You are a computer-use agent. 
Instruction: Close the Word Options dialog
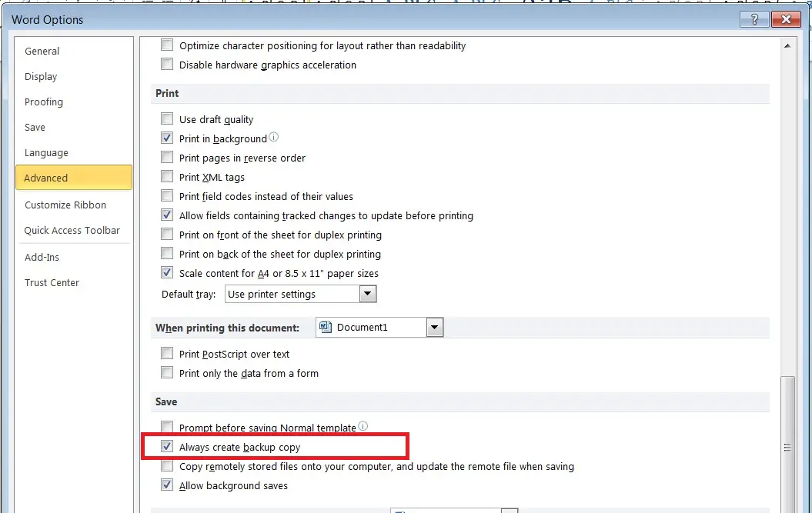point(785,19)
